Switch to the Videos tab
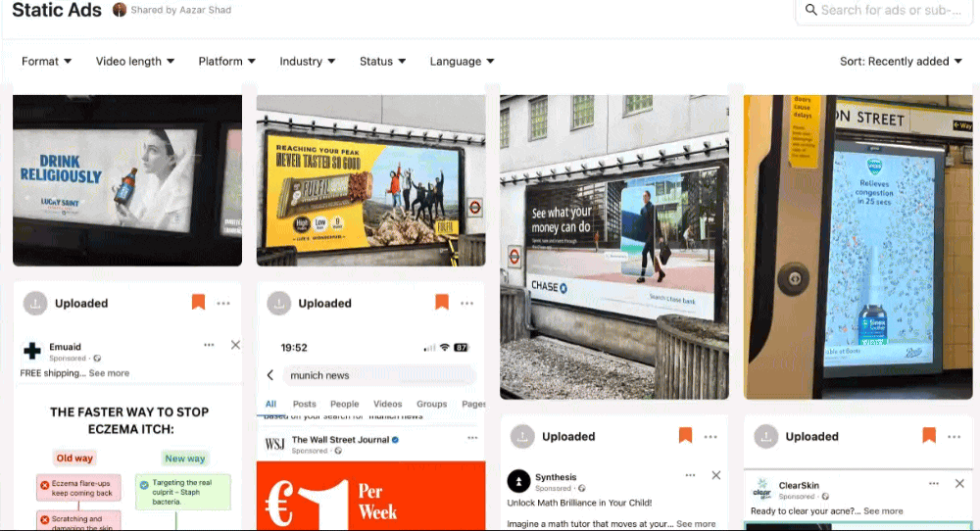This screenshot has height=531, width=980. pyautogui.click(x=387, y=405)
